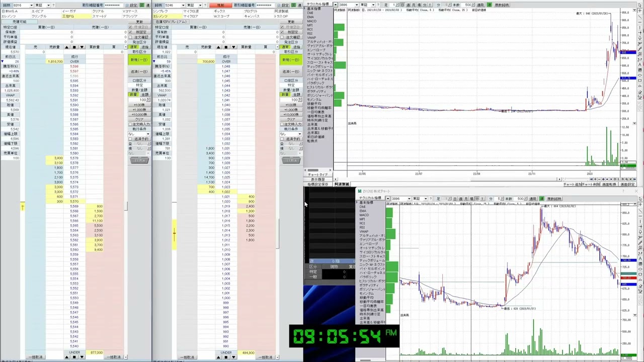Open the ? help icon in 8316 panel
The image size is (644, 362).
53,5
